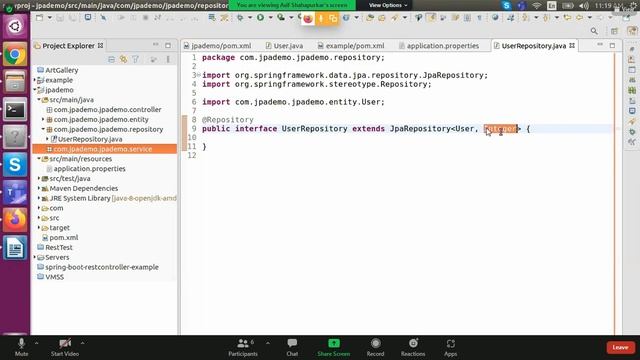Image resolution: width=640 pixels, height=360 pixels.
Task: Open Firefox from the Ubuntu dock
Action: click(15, 220)
